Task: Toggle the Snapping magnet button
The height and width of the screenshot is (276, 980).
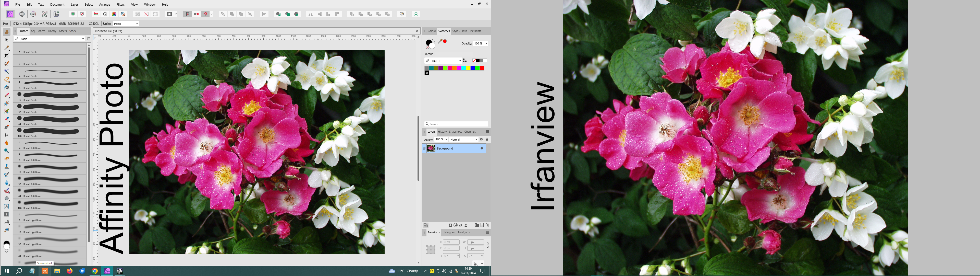Action: (x=205, y=14)
